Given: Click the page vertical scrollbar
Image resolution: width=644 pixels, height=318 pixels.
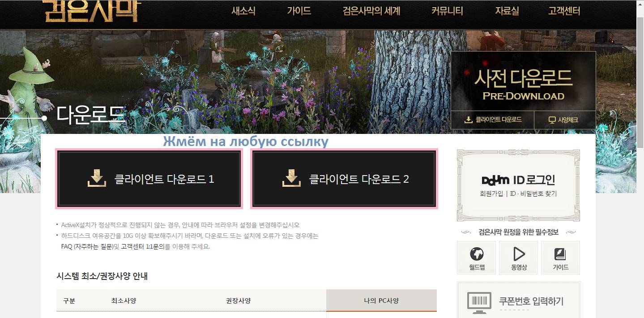Looking at the screenshot, I should 640,159.
